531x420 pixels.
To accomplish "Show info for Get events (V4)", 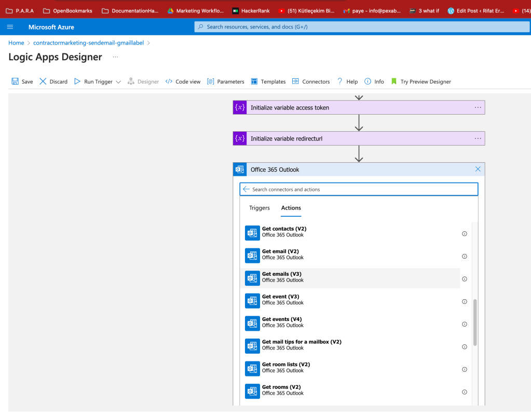I will [464, 324].
